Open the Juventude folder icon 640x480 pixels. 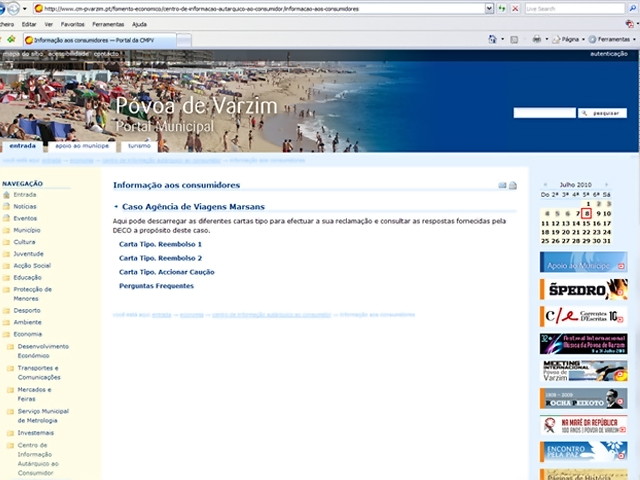click(x=6, y=254)
